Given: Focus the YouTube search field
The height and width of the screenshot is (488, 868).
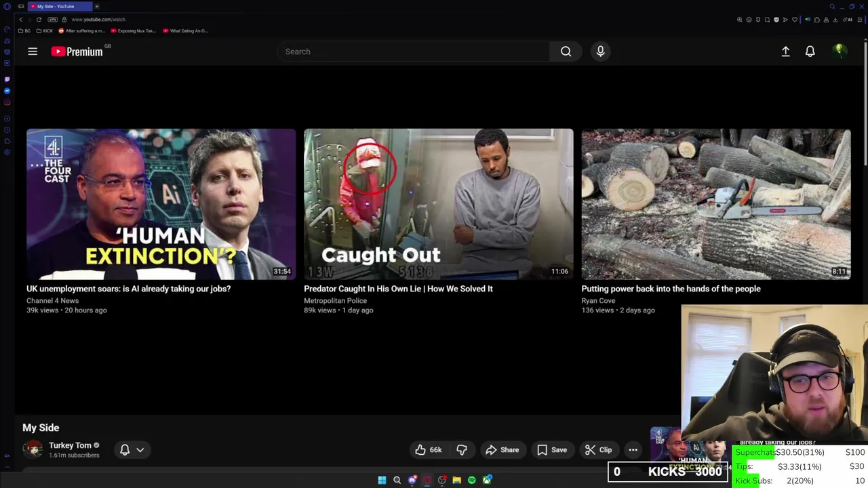Looking at the screenshot, I should (x=414, y=52).
